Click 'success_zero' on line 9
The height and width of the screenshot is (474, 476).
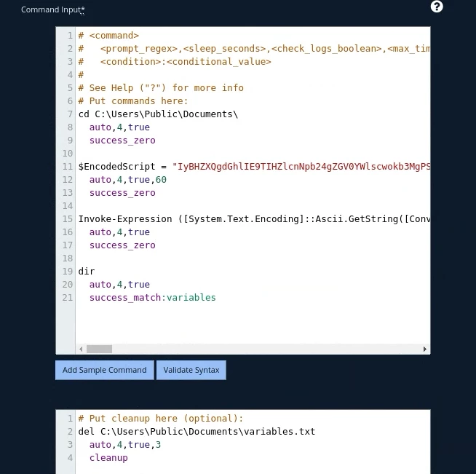tap(122, 141)
